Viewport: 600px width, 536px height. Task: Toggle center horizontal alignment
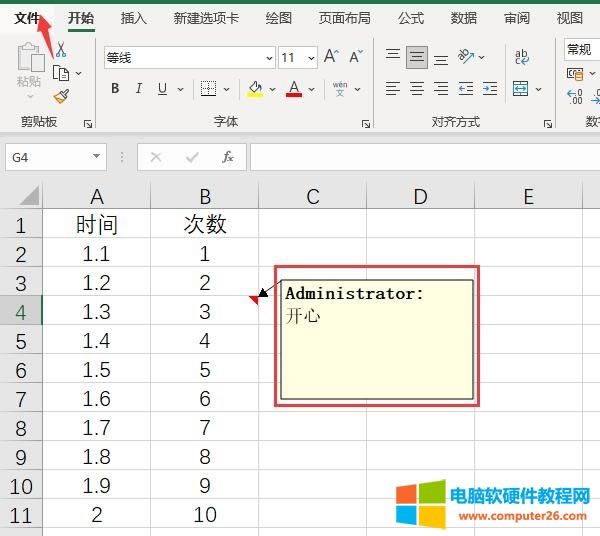[x=418, y=89]
